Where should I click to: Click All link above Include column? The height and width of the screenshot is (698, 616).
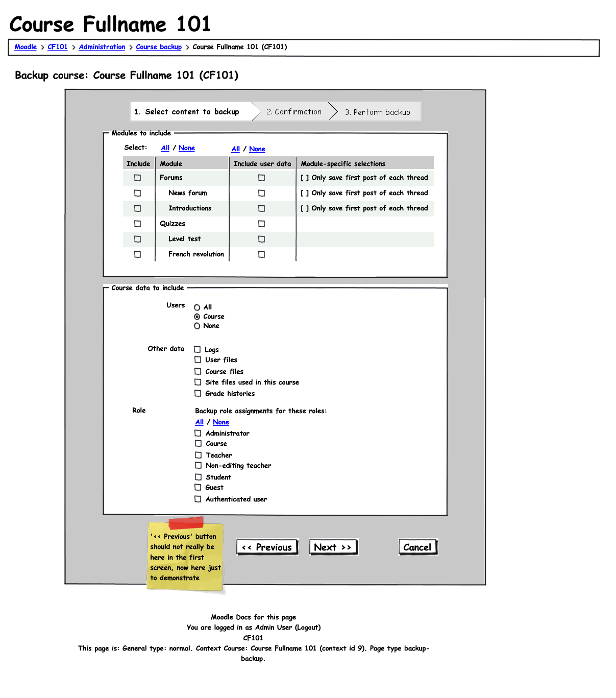click(165, 148)
